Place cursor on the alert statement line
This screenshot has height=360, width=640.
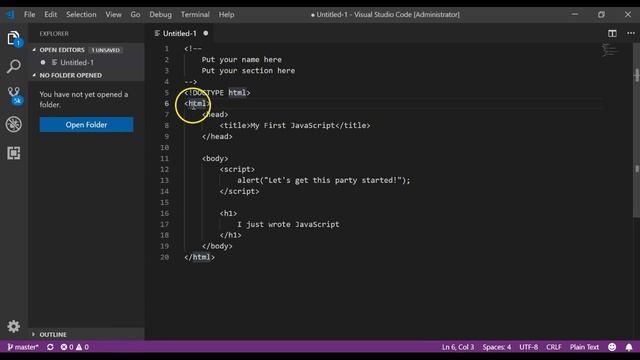point(324,180)
